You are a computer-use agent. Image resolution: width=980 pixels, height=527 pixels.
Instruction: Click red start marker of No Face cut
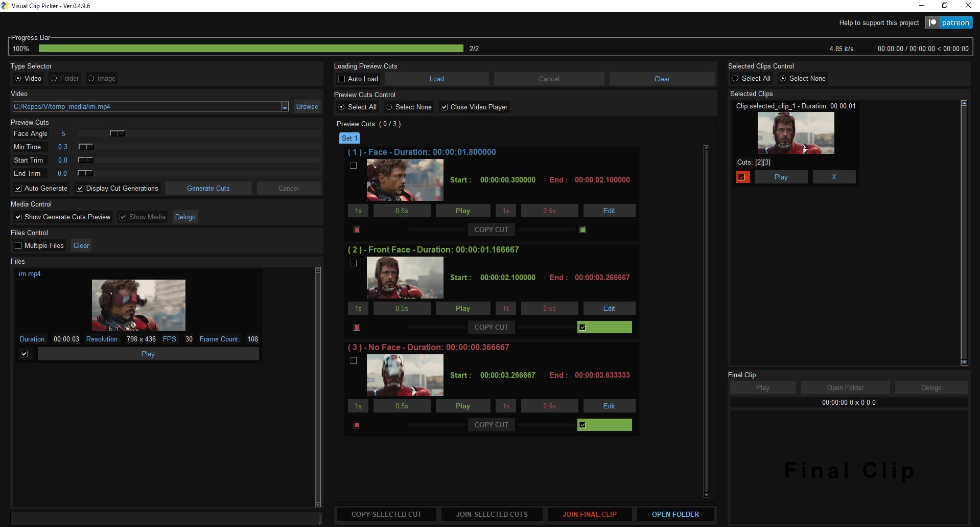[x=357, y=425]
